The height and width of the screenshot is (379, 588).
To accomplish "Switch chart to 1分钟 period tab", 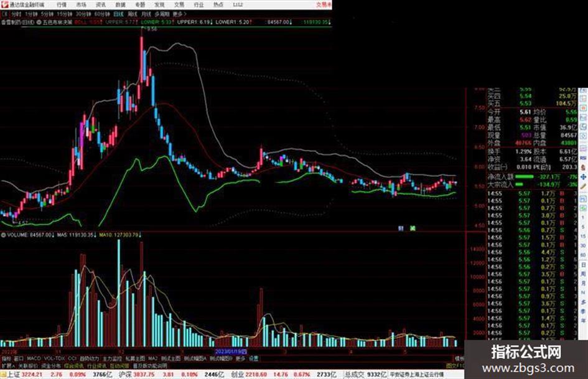I will click(31, 14).
